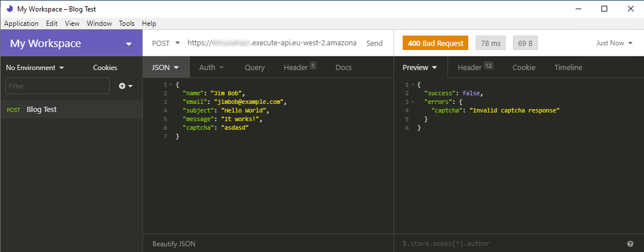Select the Blog Test request
This screenshot has width=644, height=252.
point(41,110)
